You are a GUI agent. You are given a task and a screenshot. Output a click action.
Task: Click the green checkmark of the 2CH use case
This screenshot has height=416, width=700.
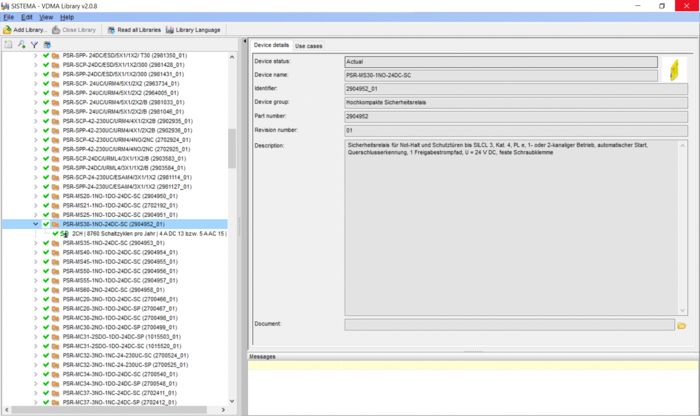tap(55, 233)
